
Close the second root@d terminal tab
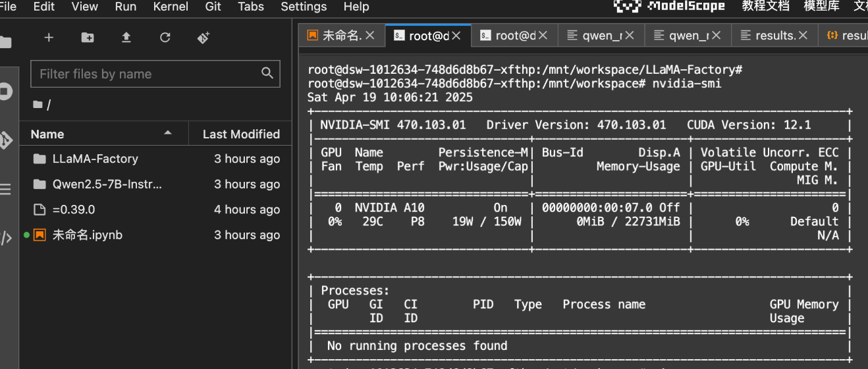click(543, 36)
